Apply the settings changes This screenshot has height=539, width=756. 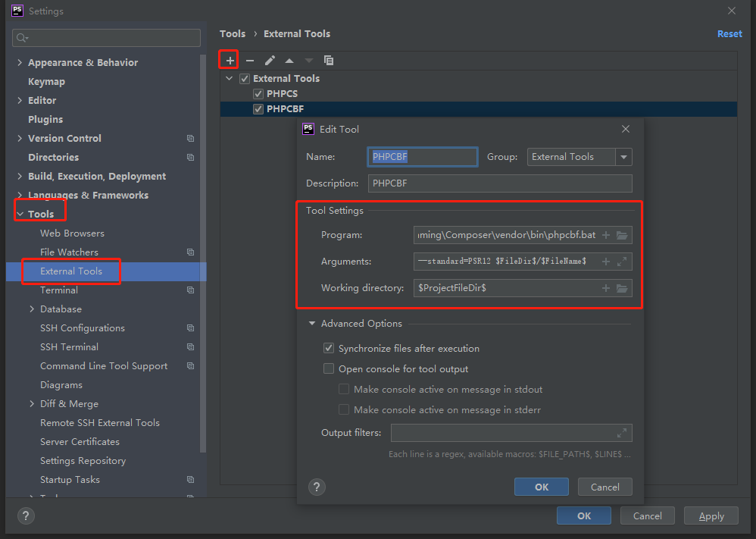(711, 515)
